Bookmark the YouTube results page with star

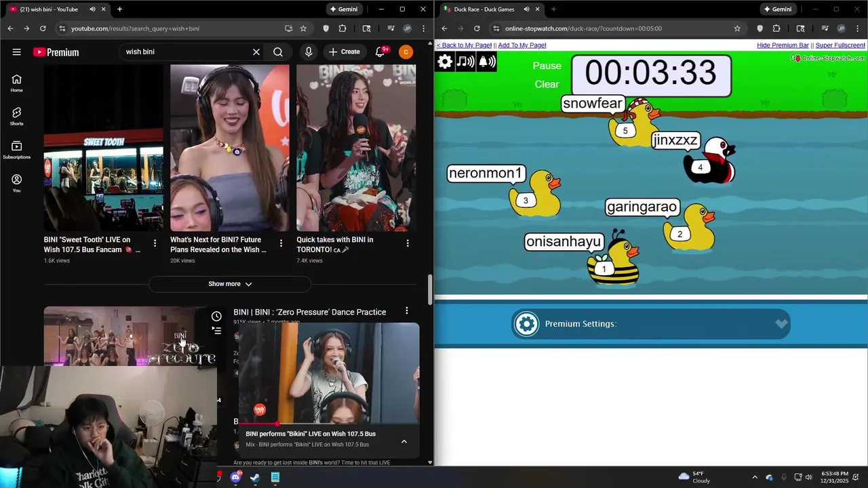[303, 28]
